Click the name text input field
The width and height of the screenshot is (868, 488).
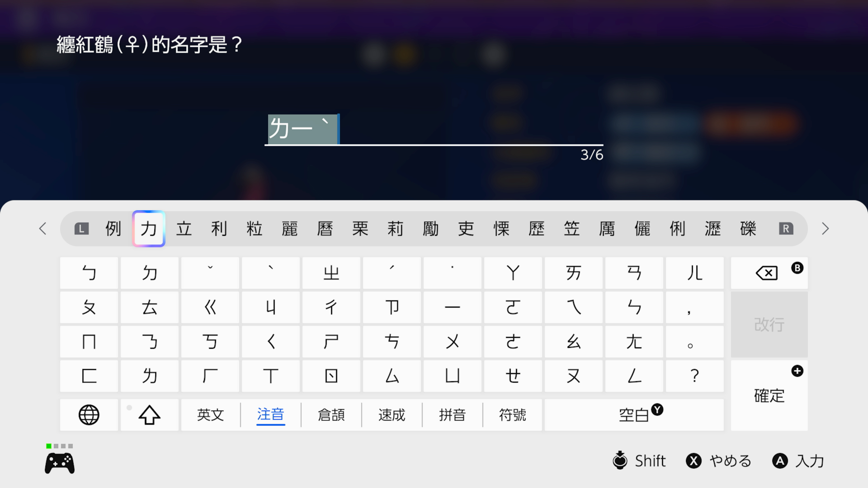433,130
